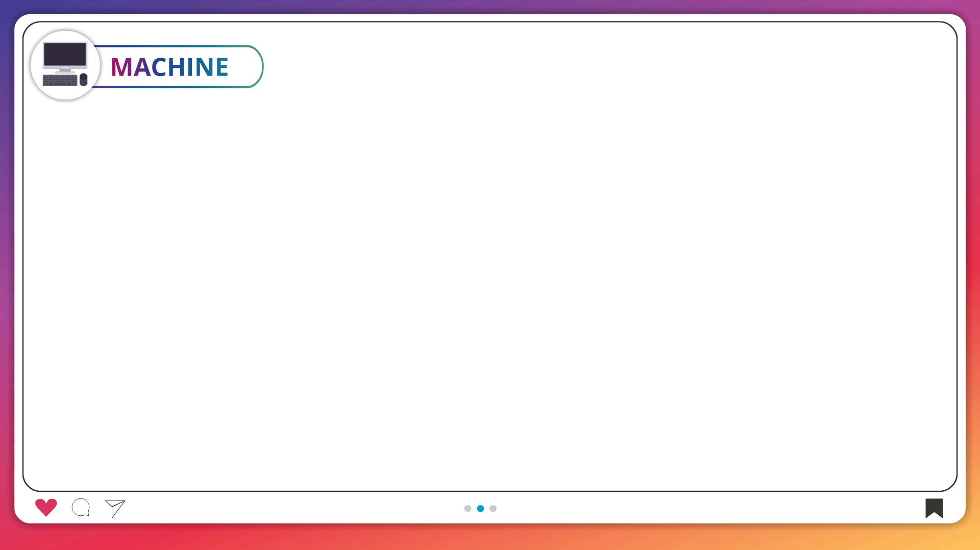Click the keyboard graphic in the avatar
Image resolution: width=980 pixels, height=550 pixels.
[60, 81]
